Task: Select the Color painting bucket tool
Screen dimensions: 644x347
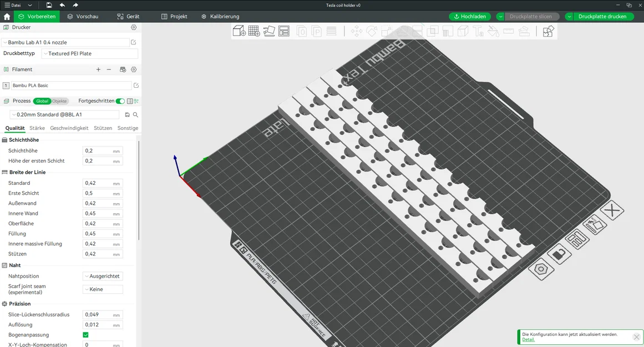Action: [x=493, y=31]
